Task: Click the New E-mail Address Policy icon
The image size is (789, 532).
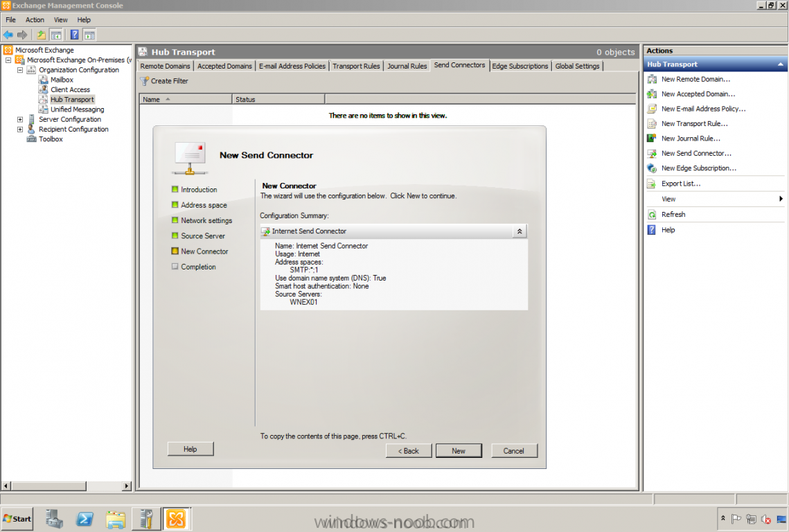Action: coord(652,109)
